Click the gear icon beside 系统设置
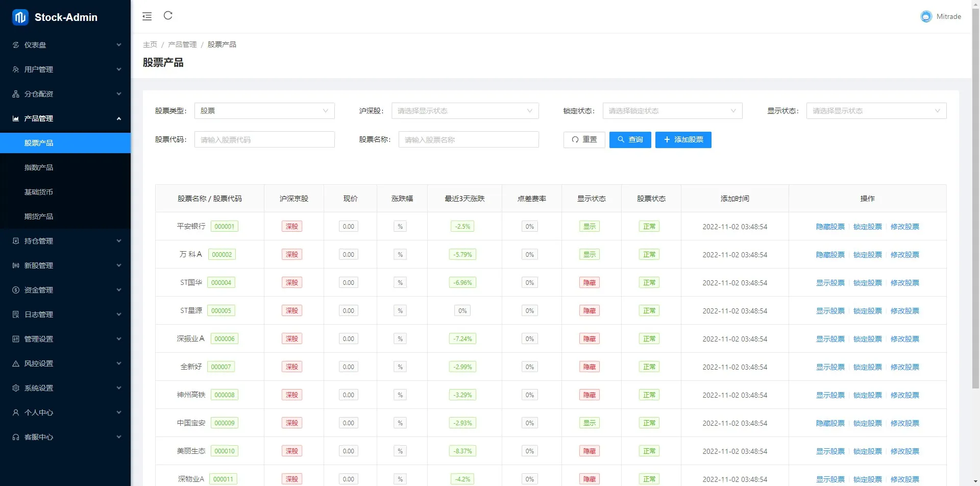Image resolution: width=980 pixels, height=486 pixels. coord(16,388)
